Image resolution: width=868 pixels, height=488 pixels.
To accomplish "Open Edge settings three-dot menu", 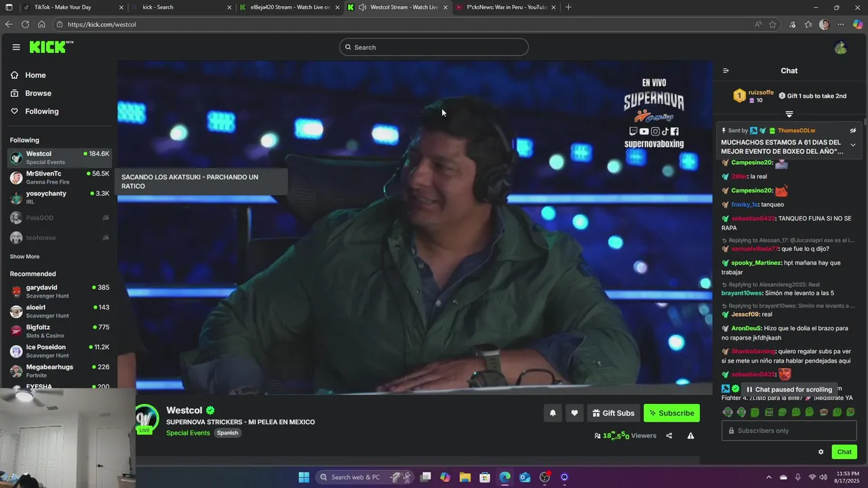I will [841, 24].
